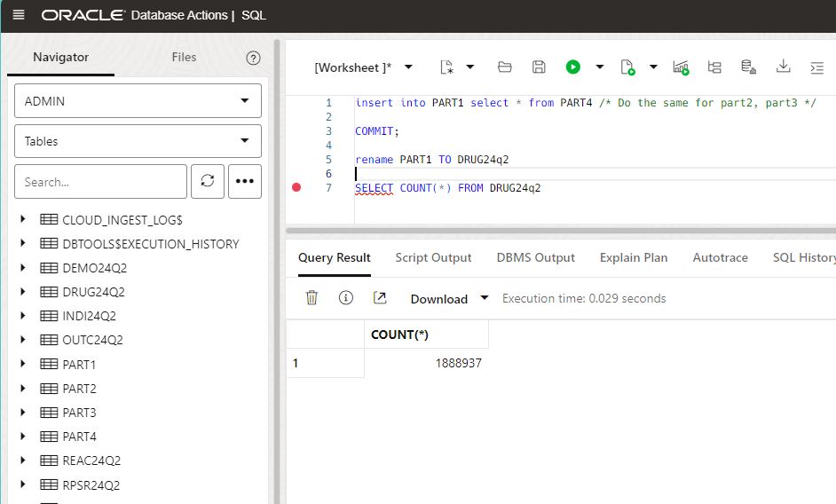Screen dimensions: 836x504
Task: Click the Run Script icon
Action: pos(628,67)
